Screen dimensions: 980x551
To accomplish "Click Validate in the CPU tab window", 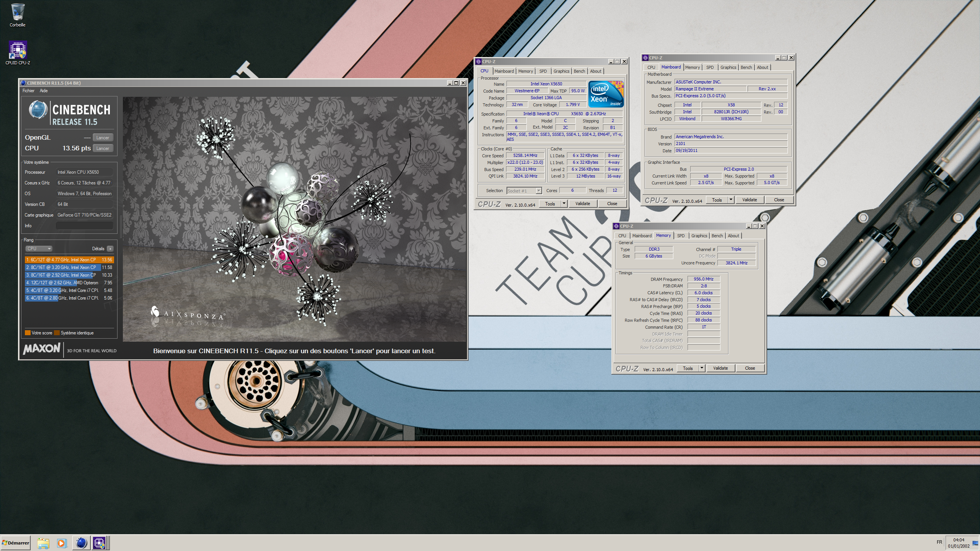I will 583,204.
